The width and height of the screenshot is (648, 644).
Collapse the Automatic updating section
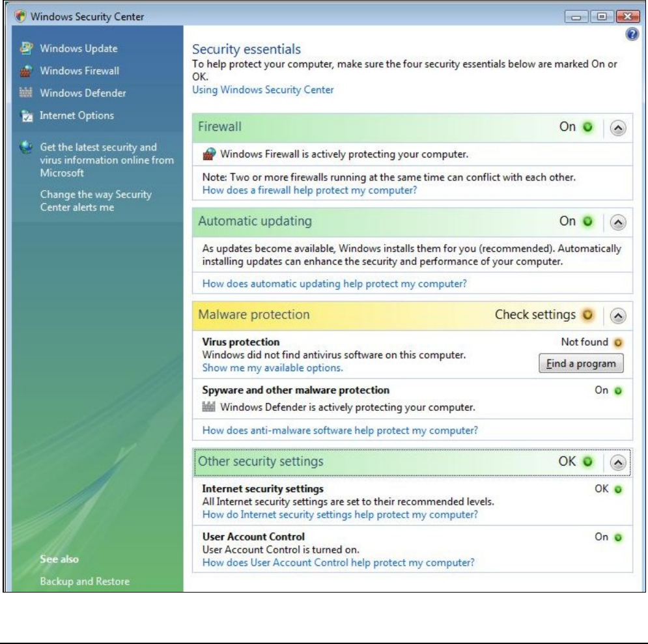pyautogui.click(x=618, y=223)
